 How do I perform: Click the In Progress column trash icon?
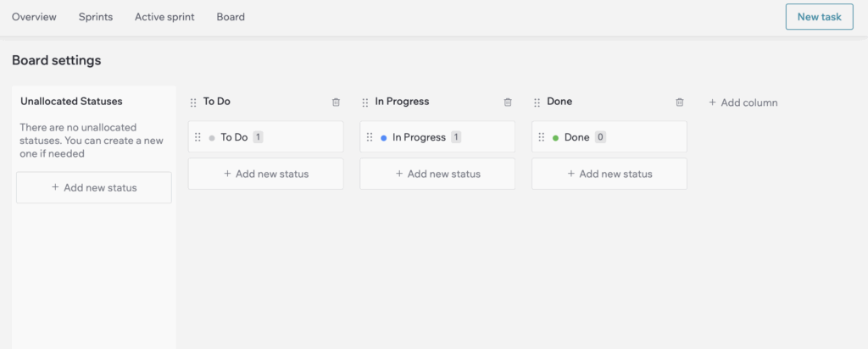click(508, 102)
